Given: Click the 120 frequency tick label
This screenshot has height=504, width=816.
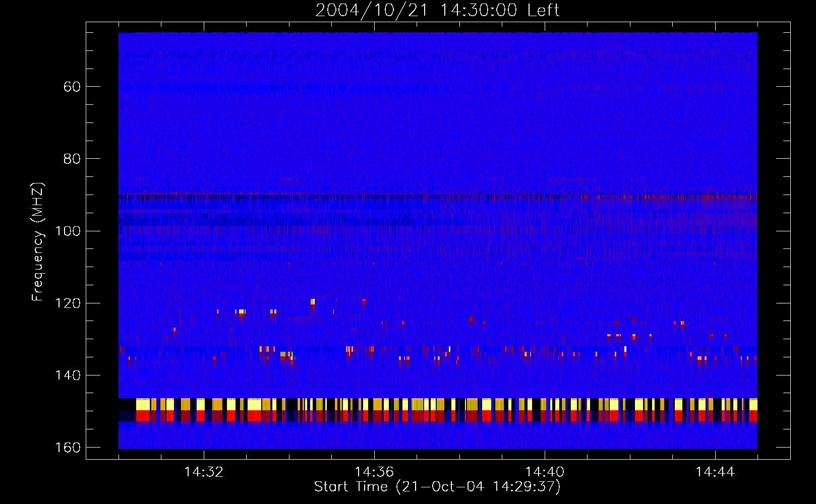Looking at the screenshot, I should (x=68, y=303).
